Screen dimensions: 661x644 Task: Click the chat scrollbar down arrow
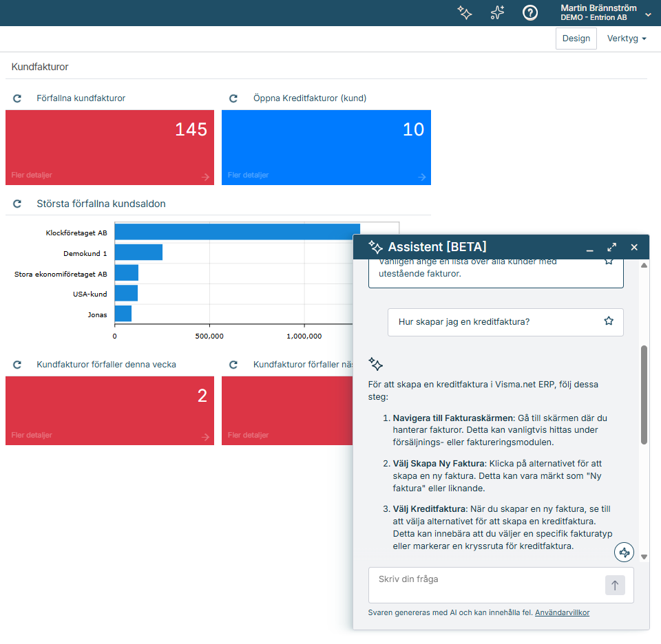click(x=644, y=557)
